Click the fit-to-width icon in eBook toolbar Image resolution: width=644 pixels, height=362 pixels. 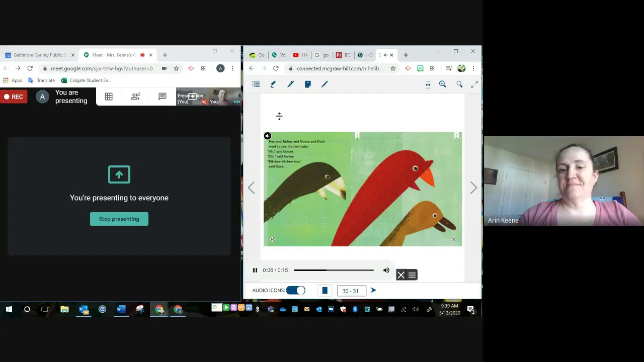[x=428, y=84]
